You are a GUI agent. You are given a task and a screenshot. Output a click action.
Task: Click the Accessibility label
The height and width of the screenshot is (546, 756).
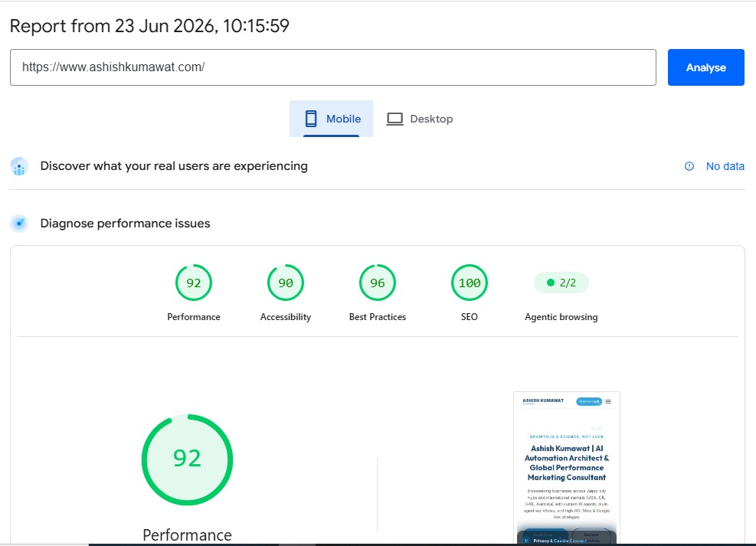(286, 317)
